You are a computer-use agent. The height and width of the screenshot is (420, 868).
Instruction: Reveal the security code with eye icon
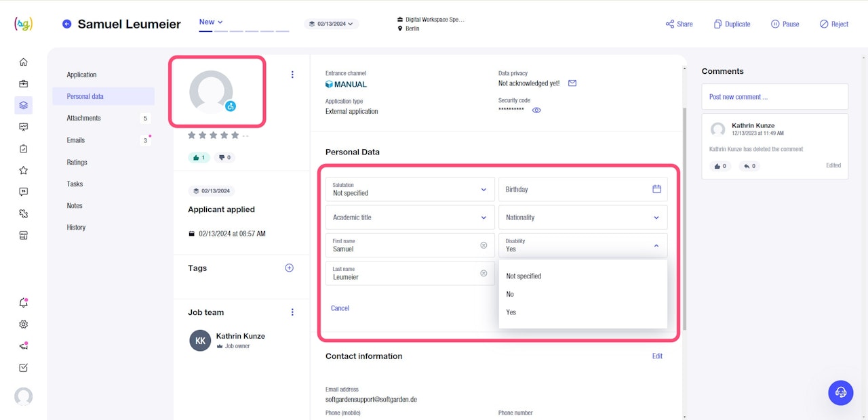point(536,110)
